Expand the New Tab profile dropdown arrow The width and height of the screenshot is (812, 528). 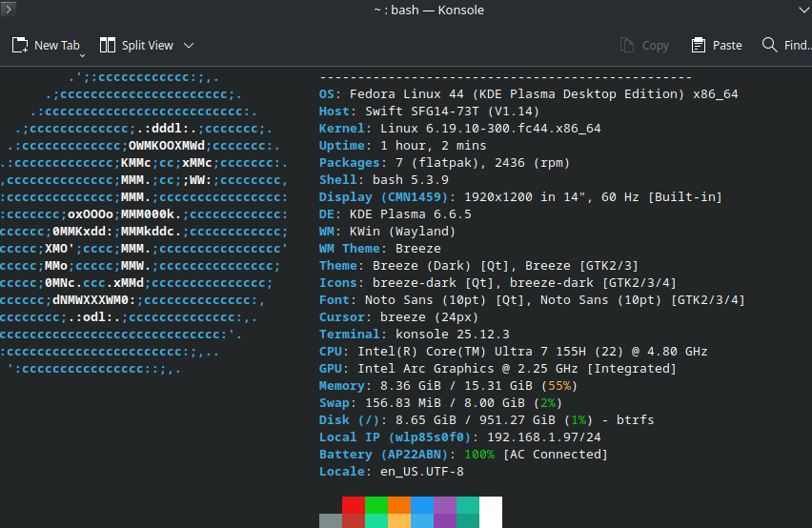coord(82,55)
